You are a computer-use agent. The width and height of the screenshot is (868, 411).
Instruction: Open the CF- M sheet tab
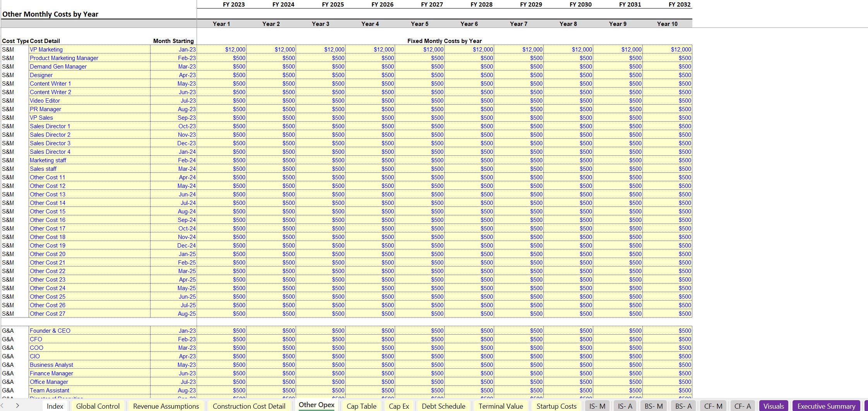pos(713,406)
